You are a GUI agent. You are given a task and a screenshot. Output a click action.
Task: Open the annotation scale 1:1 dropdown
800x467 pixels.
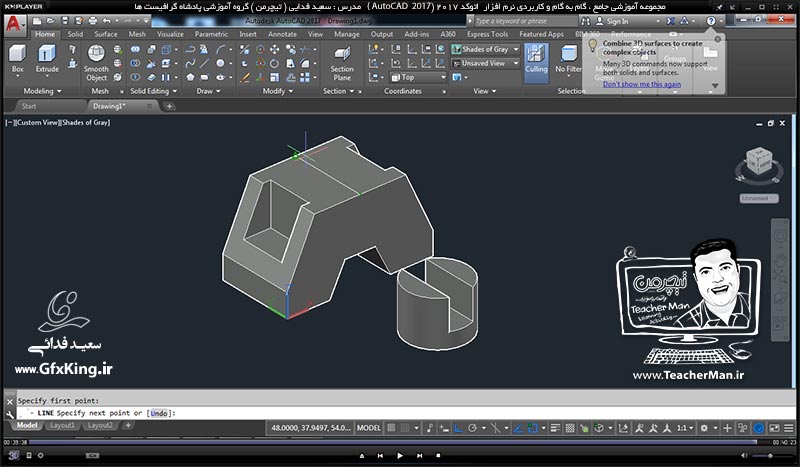click(685, 428)
